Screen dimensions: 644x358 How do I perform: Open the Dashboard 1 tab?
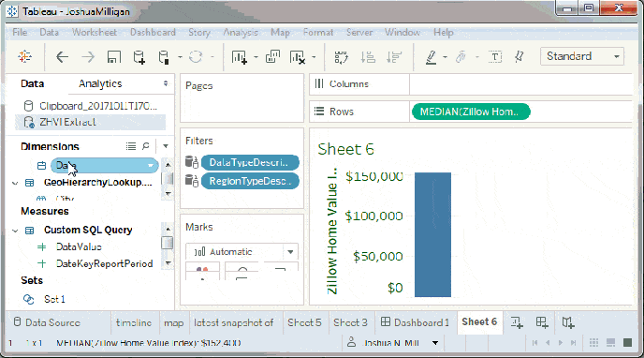pyautogui.click(x=415, y=322)
